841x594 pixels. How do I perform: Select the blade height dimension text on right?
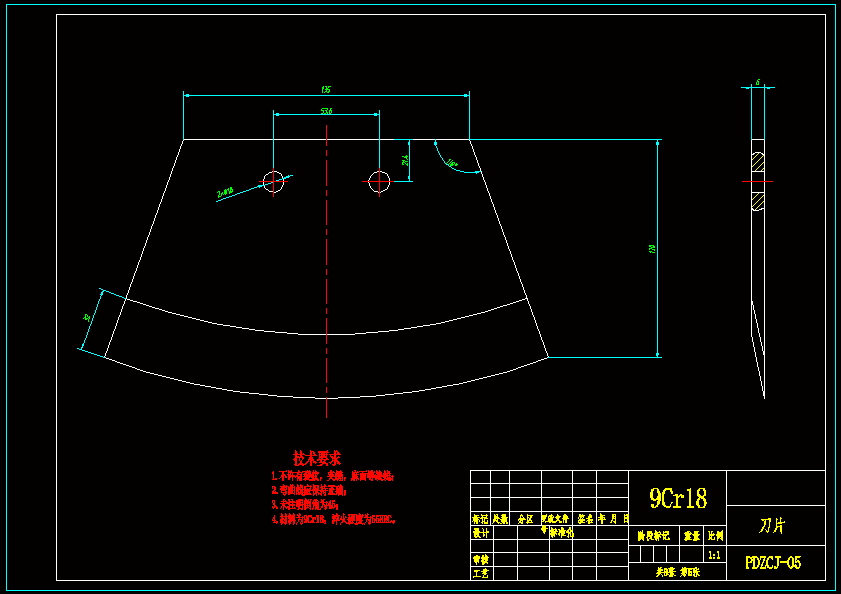(652, 249)
